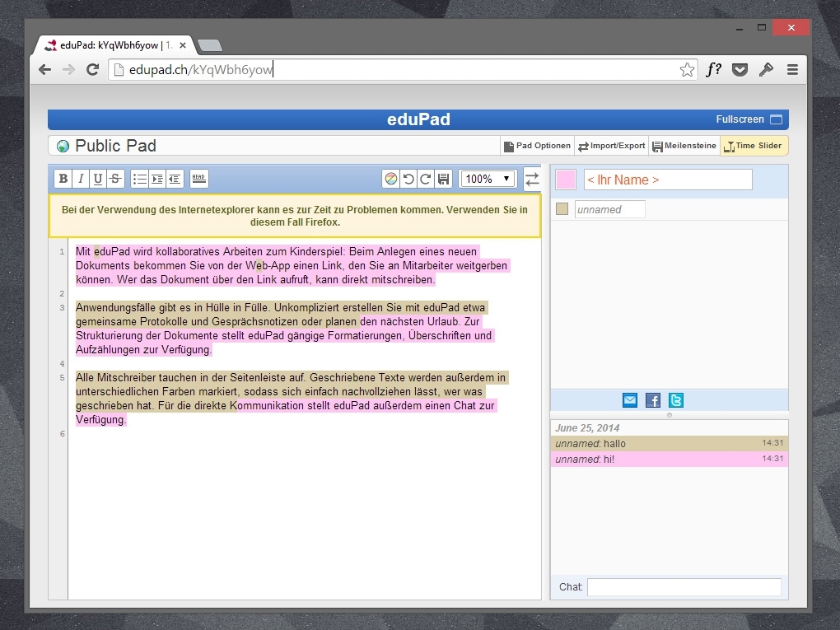Redo the last undone edit
Viewport: 840px width, 630px height.
(426, 179)
